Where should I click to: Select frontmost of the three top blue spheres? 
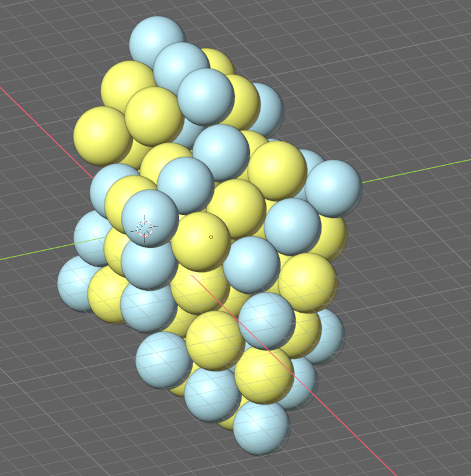(x=206, y=96)
